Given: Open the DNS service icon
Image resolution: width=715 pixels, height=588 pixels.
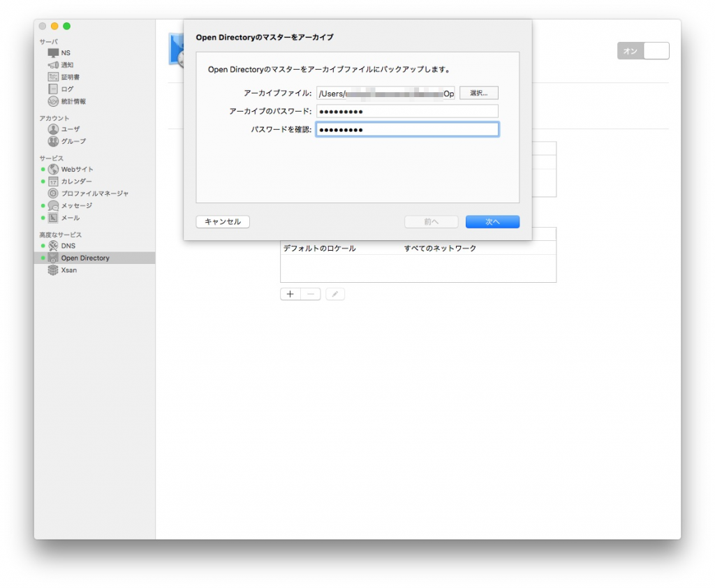Looking at the screenshot, I should tap(53, 246).
